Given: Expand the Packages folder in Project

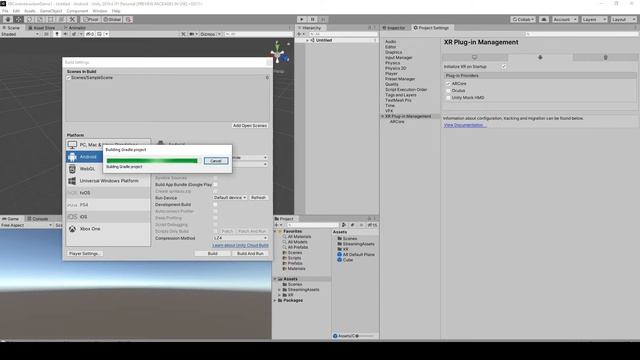Looking at the screenshot, I should pos(276,300).
